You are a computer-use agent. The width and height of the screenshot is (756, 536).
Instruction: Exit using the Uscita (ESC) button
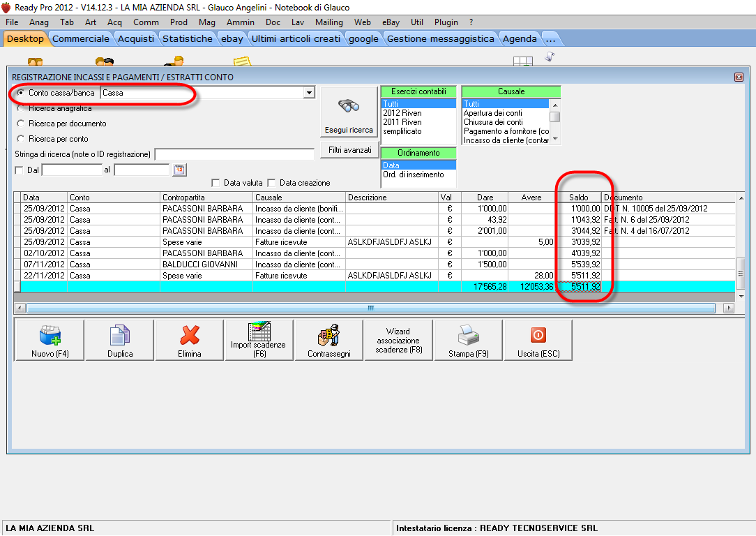tap(538, 340)
